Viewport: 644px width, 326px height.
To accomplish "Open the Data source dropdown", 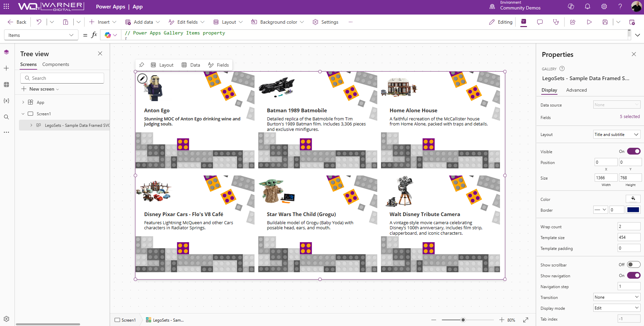I will tap(617, 105).
